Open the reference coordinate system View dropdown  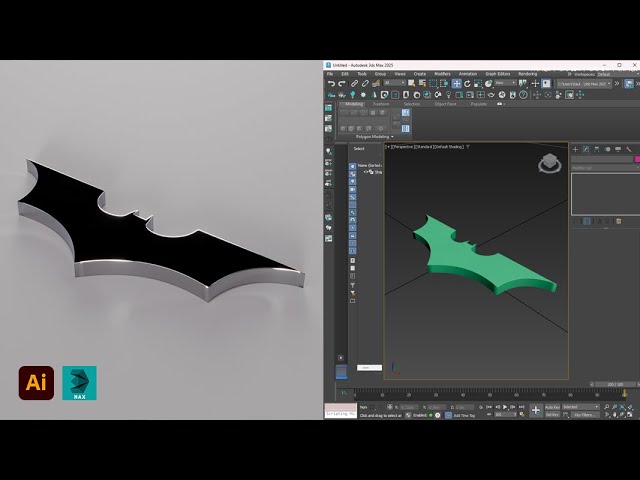click(x=506, y=83)
